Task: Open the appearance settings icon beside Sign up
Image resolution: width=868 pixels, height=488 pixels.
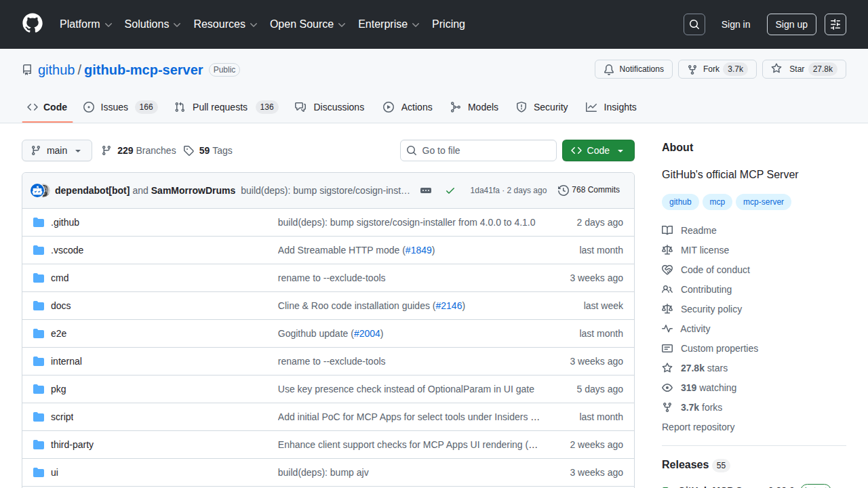Action: point(835,24)
